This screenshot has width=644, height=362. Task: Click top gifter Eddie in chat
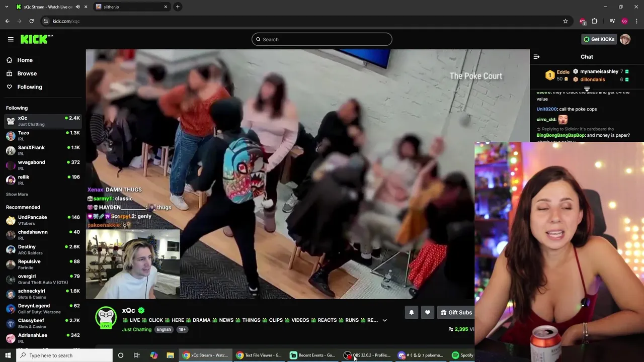pyautogui.click(x=557, y=75)
